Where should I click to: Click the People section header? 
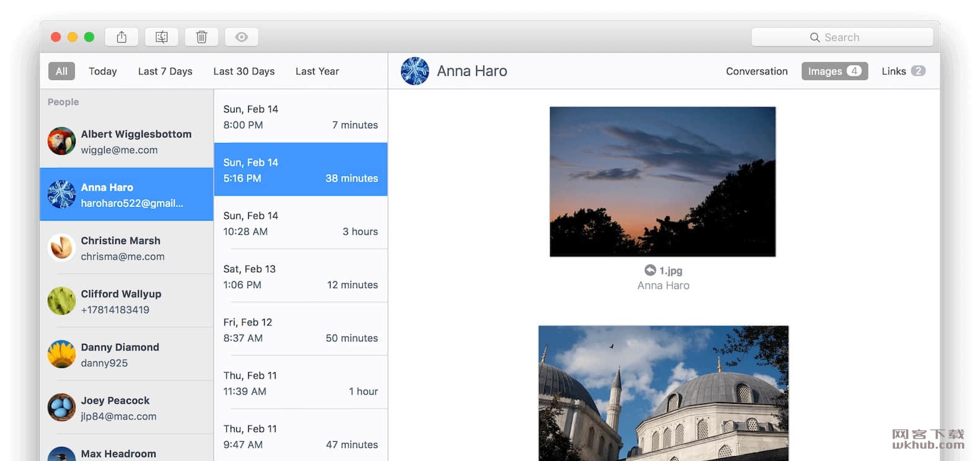(x=63, y=102)
